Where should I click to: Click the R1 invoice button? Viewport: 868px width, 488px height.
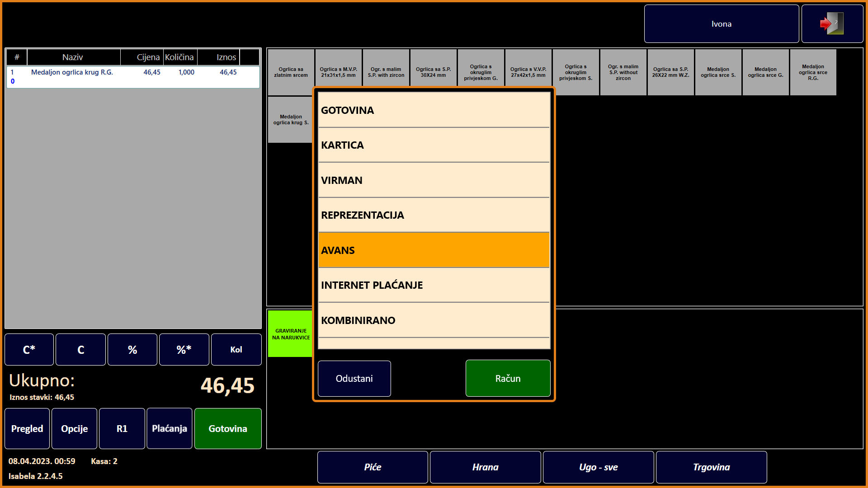[x=122, y=429]
